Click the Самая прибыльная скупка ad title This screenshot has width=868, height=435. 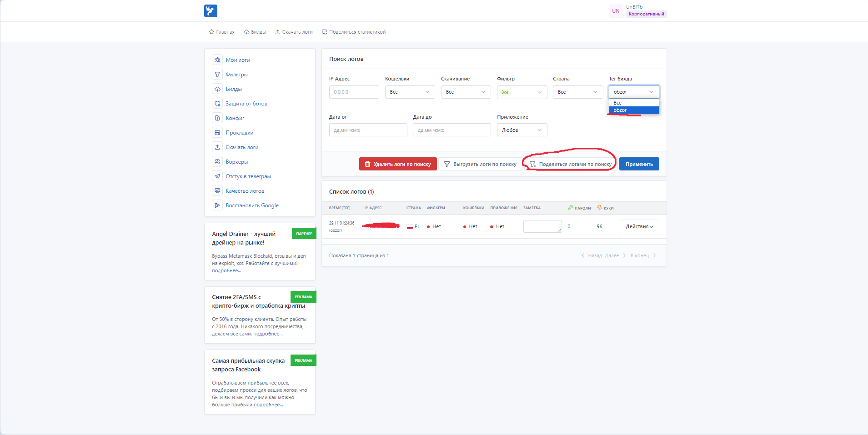point(248,365)
